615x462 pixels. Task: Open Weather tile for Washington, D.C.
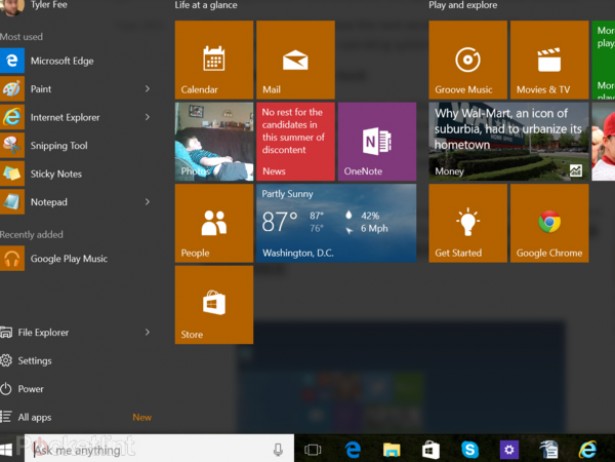336,223
